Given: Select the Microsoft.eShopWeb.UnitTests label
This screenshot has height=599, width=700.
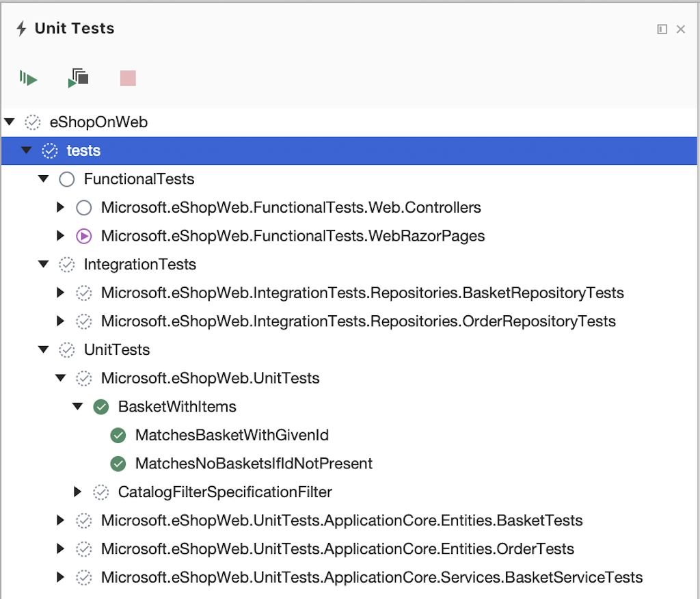Looking at the screenshot, I should pos(211,378).
